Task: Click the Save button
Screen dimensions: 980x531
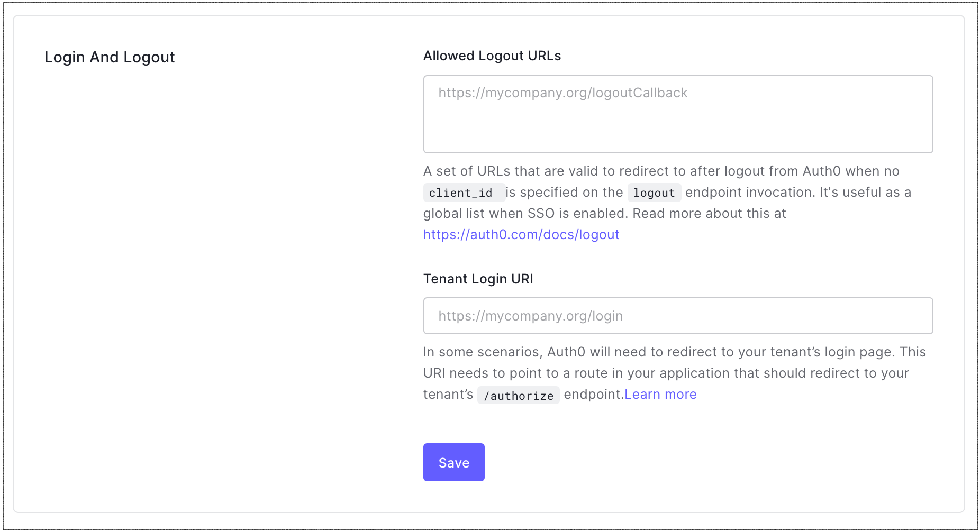Action: [x=453, y=462]
